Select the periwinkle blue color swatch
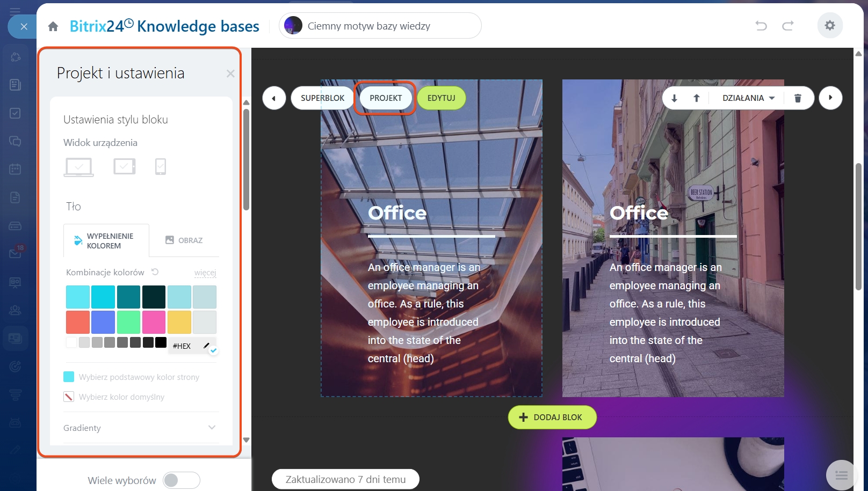Image resolution: width=868 pixels, height=491 pixels. [103, 323]
